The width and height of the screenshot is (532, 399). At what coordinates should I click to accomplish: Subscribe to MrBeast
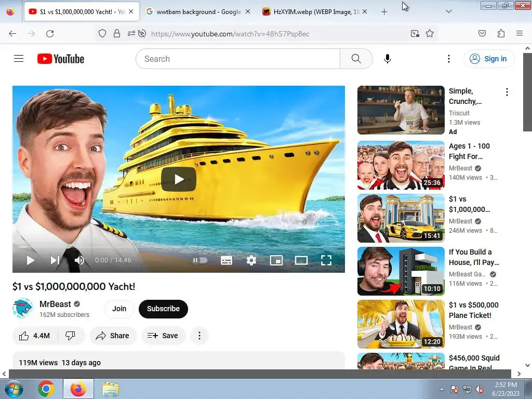point(163,309)
